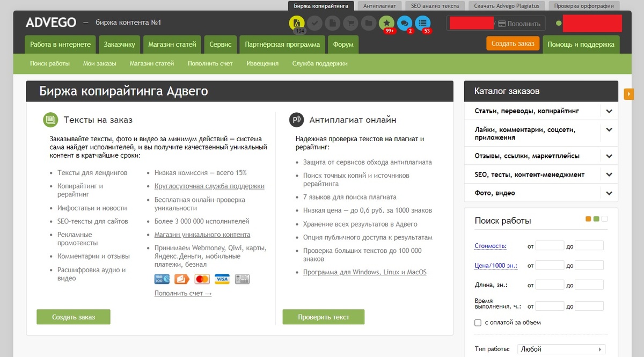This screenshot has width=644, height=357.
Task: Click the Антиплагиат онлайн dark icon
Action: [x=296, y=120]
